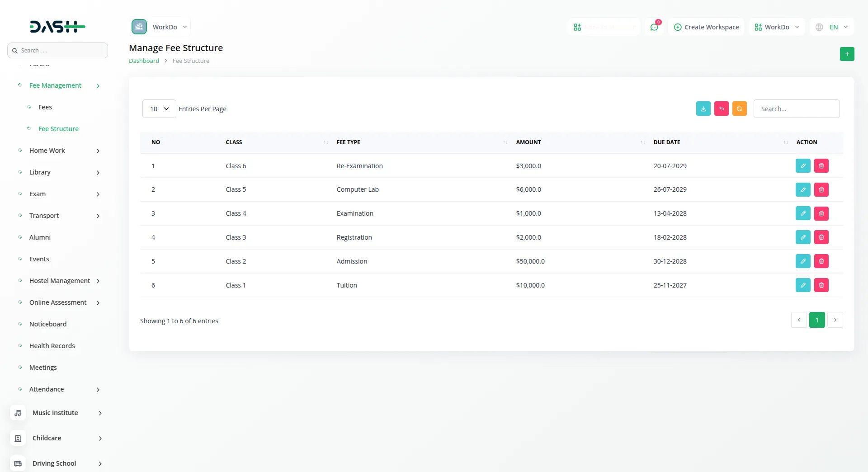This screenshot has width=868, height=472.
Task: Expand the Transport menu chevron
Action: [98, 216]
